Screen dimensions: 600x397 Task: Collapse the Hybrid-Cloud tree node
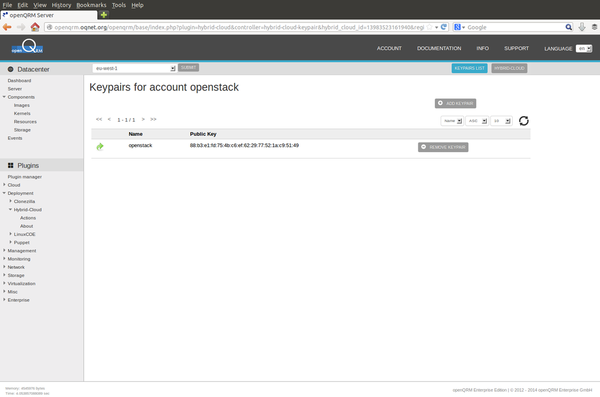point(10,209)
